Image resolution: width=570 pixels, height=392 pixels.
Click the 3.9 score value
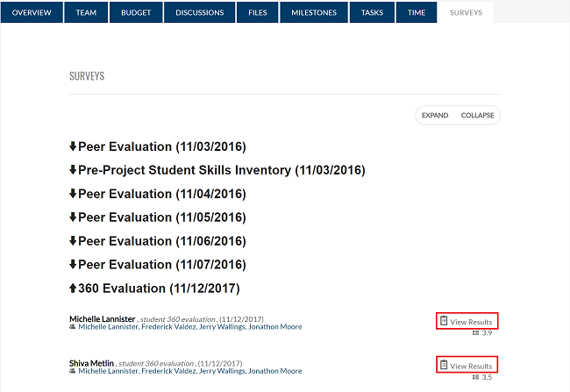pyautogui.click(x=487, y=332)
